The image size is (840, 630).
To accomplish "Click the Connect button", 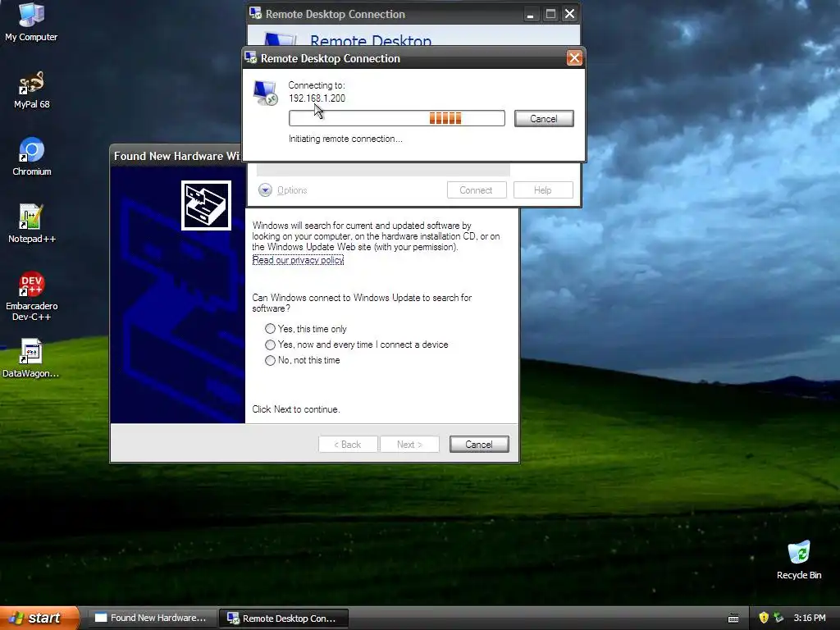I will [477, 190].
